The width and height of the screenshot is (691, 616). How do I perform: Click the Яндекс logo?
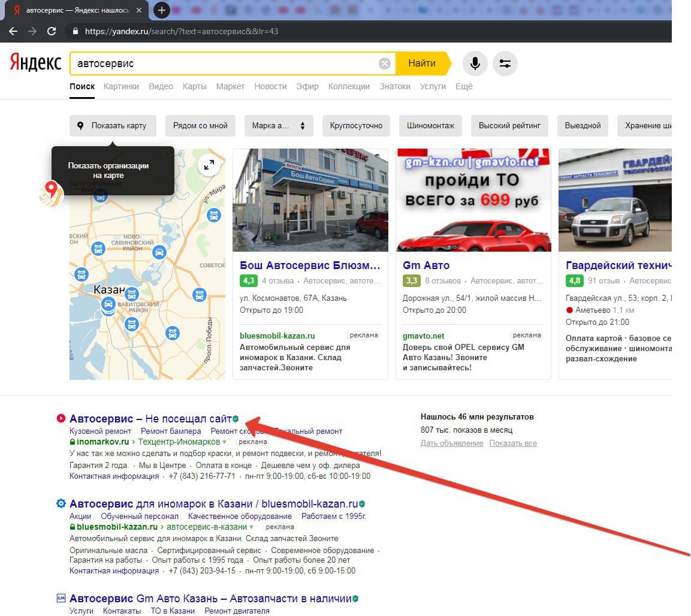35,62
